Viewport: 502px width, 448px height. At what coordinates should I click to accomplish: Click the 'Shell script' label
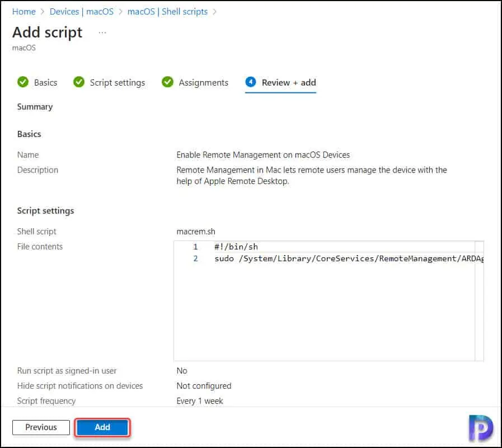pos(36,232)
